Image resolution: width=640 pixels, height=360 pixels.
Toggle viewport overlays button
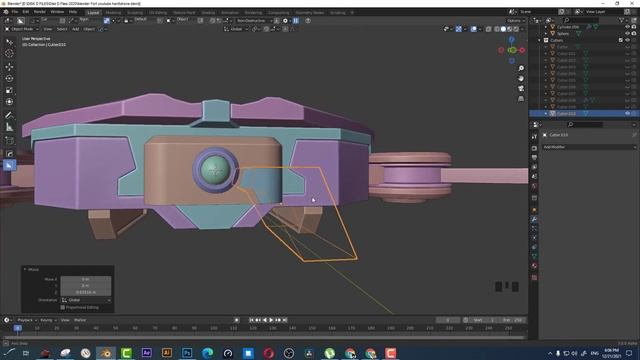(473, 29)
